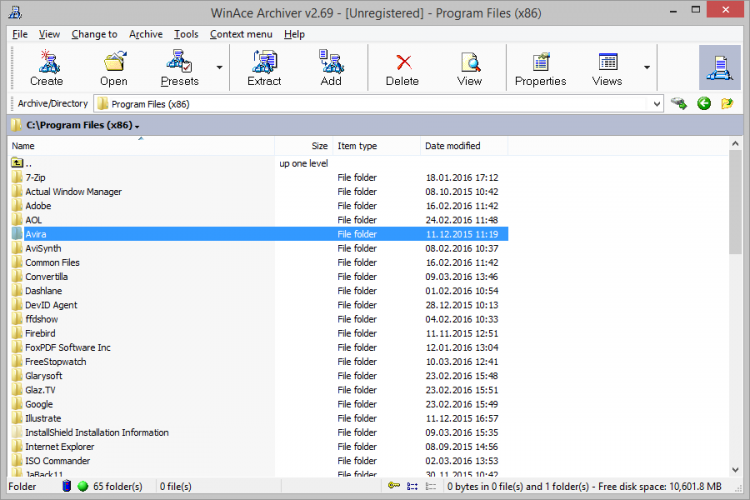Sort by the Item type column header
Screen dimensions: 750x500
[x=376, y=146]
